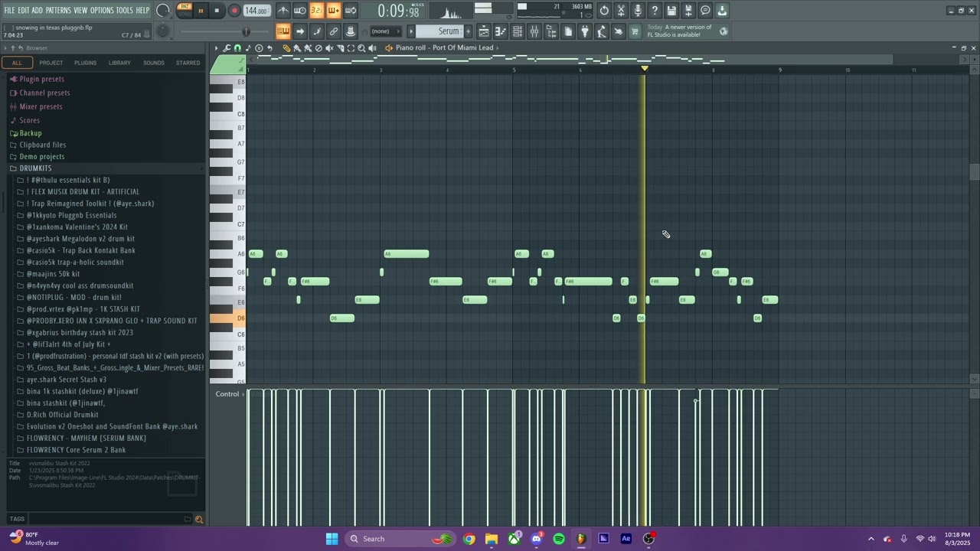
Task: Open the OPTIONS menu
Action: coord(102,10)
